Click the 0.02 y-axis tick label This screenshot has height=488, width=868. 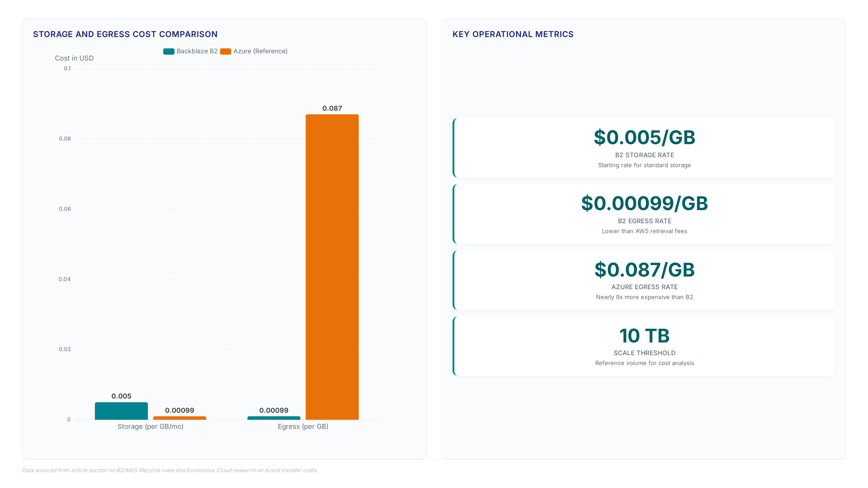click(x=65, y=349)
